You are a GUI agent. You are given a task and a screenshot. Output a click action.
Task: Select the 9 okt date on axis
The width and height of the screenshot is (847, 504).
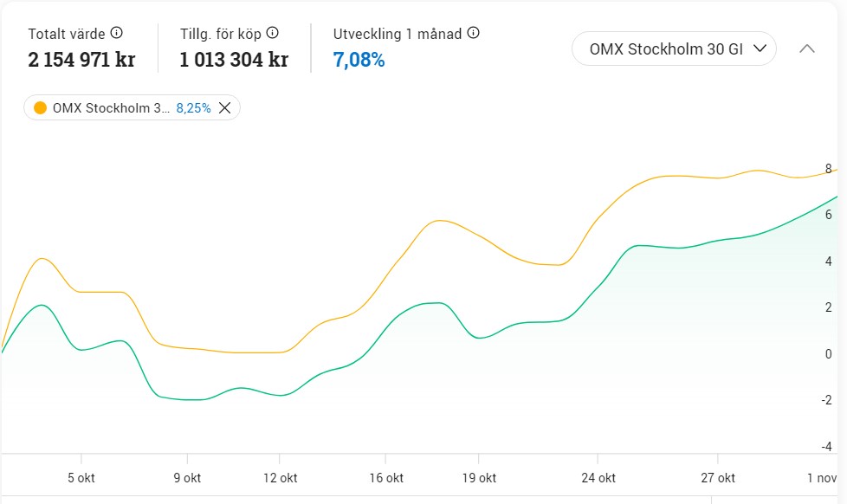click(x=187, y=478)
